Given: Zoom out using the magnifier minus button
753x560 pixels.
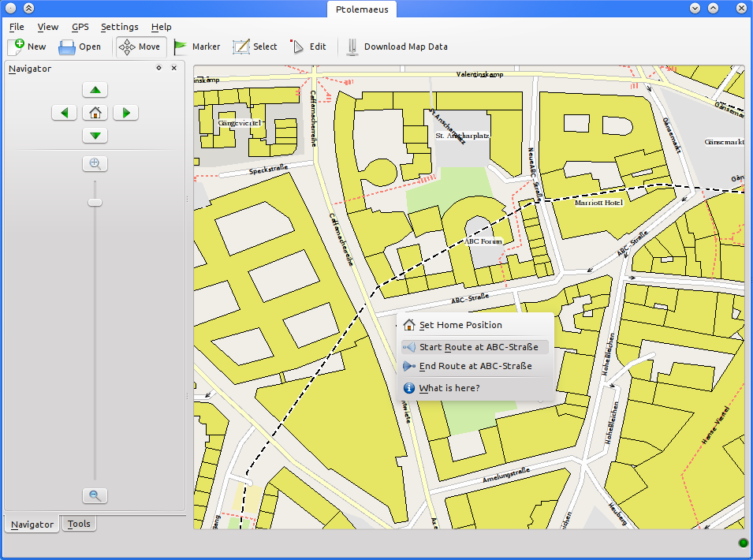Looking at the screenshot, I should (95, 496).
